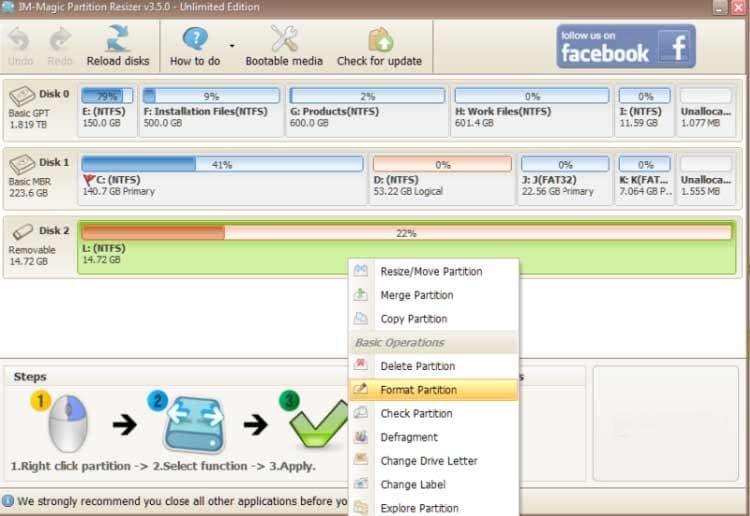Select G: Products(NTFS) partition

pos(367,111)
